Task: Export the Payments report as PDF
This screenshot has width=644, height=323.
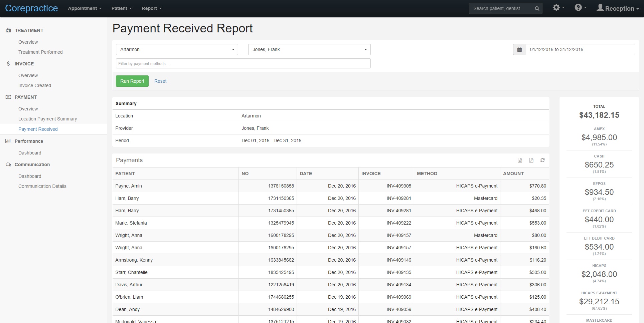Action: (x=531, y=160)
